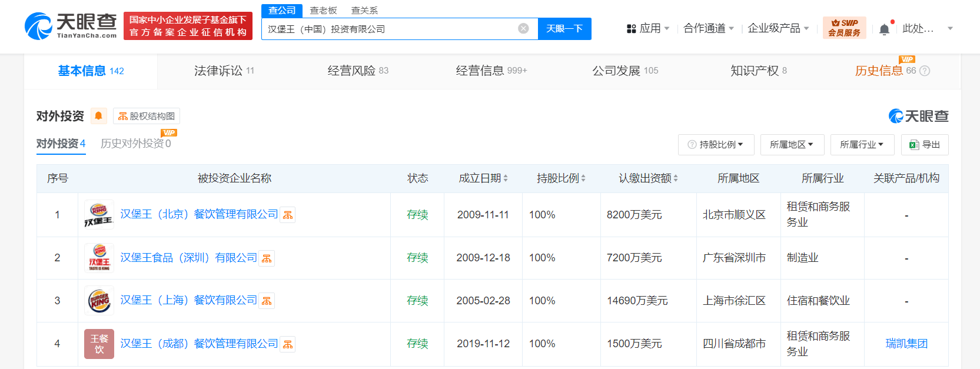This screenshot has height=369, width=980.
Task: Open equity structure icon for 汉堡王食品（深圳）有限公司
Action: pos(267,258)
